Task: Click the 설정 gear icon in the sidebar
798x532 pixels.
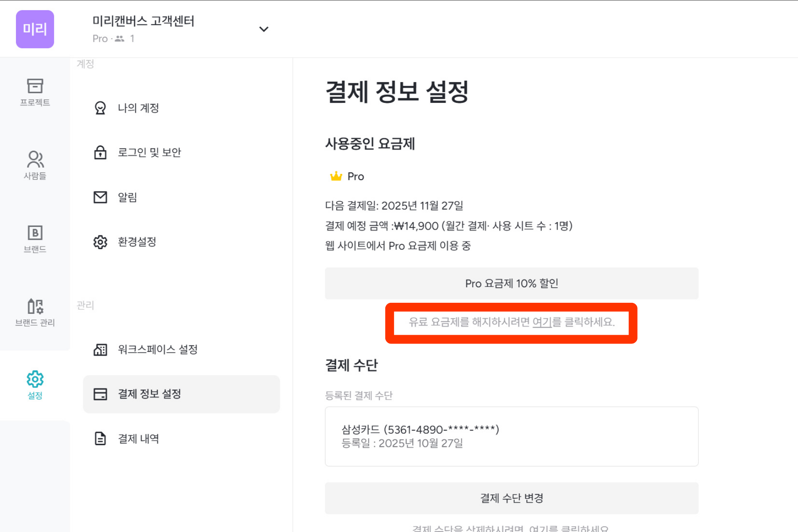Action: click(35, 379)
